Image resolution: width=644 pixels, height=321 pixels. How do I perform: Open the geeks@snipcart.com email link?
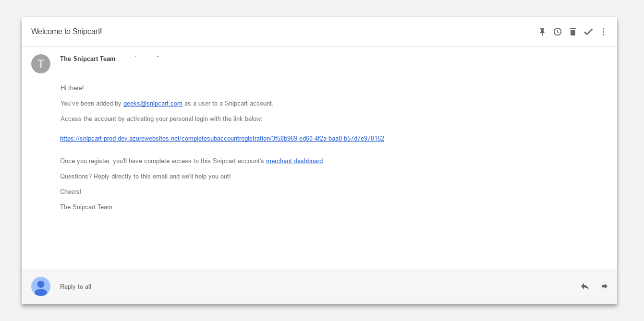153,103
